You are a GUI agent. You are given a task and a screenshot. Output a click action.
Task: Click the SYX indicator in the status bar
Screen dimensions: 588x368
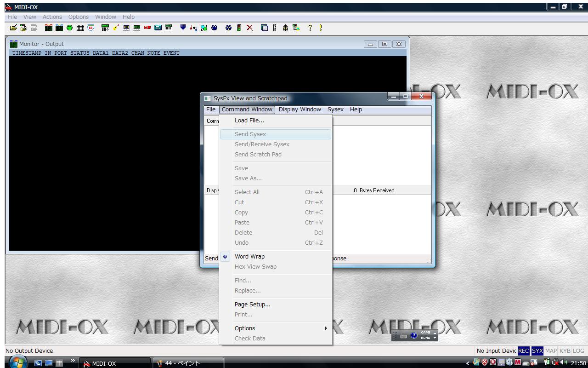coord(537,351)
